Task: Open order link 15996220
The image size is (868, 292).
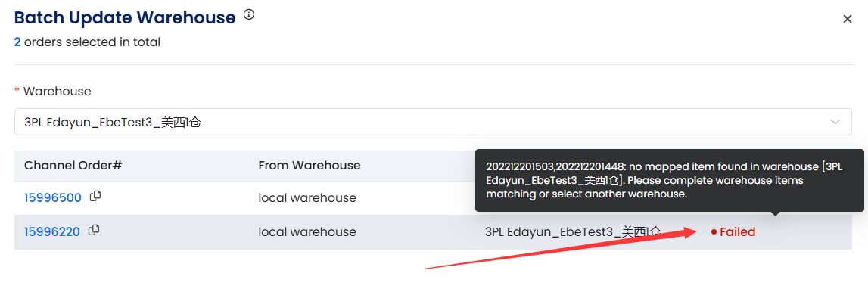Action: pyautogui.click(x=52, y=232)
